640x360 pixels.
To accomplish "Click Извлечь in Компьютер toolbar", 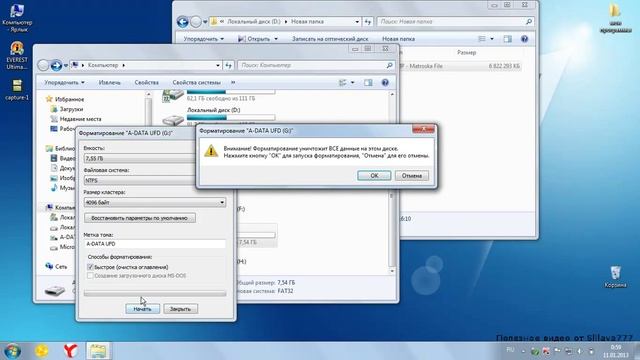I will click(x=109, y=82).
